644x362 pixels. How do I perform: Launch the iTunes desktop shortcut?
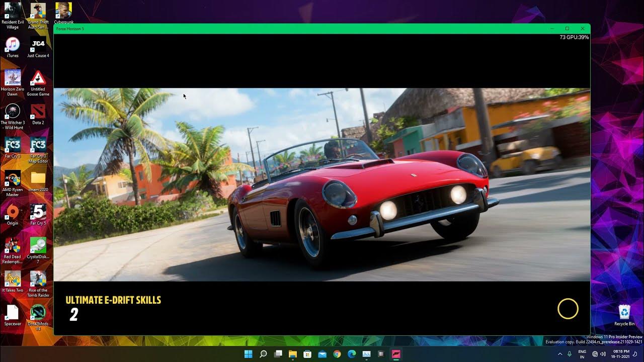pos(13,47)
